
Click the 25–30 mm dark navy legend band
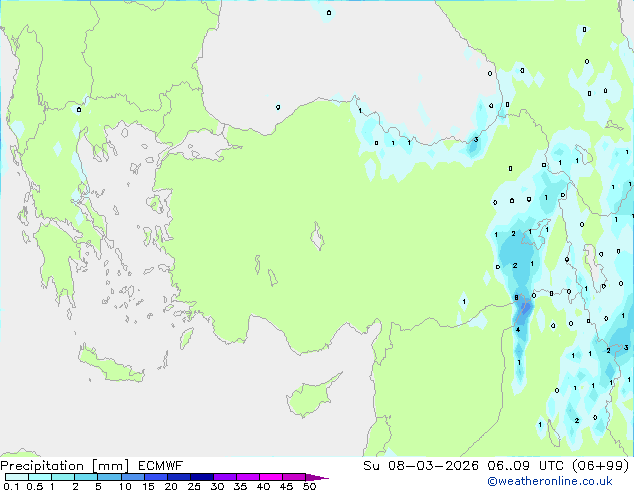click(201, 477)
